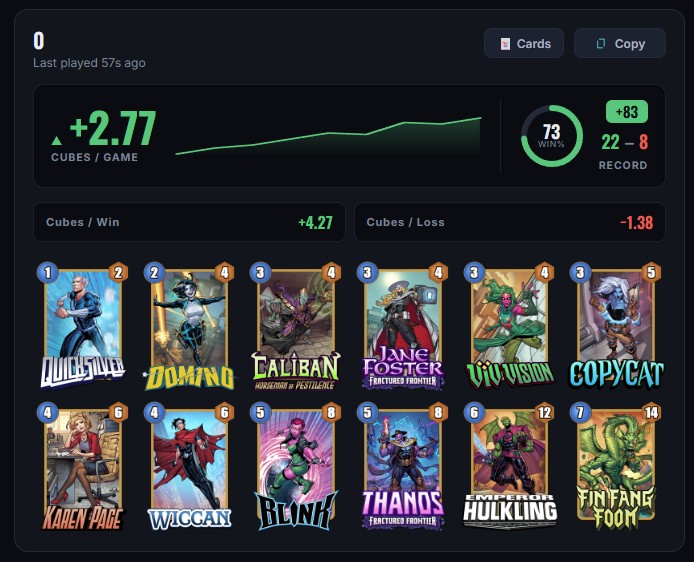Click the cubes trend line chart
Viewport: 694px width, 562px height.
click(x=328, y=136)
